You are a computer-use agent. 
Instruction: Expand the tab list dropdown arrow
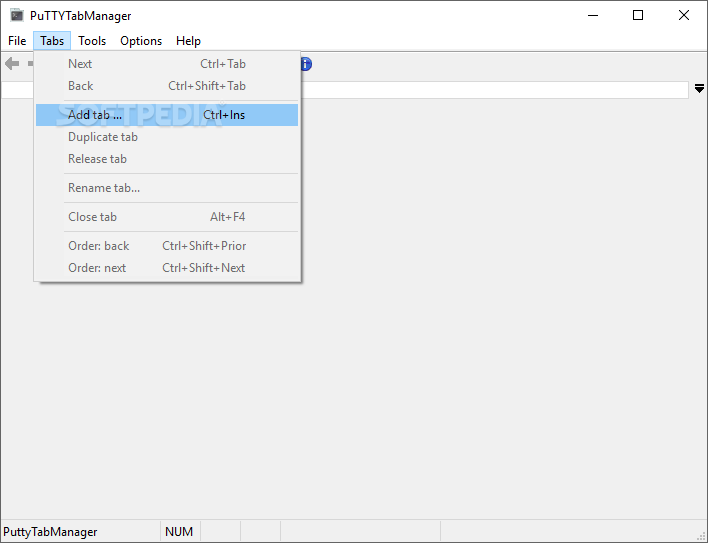(x=699, y=88)
